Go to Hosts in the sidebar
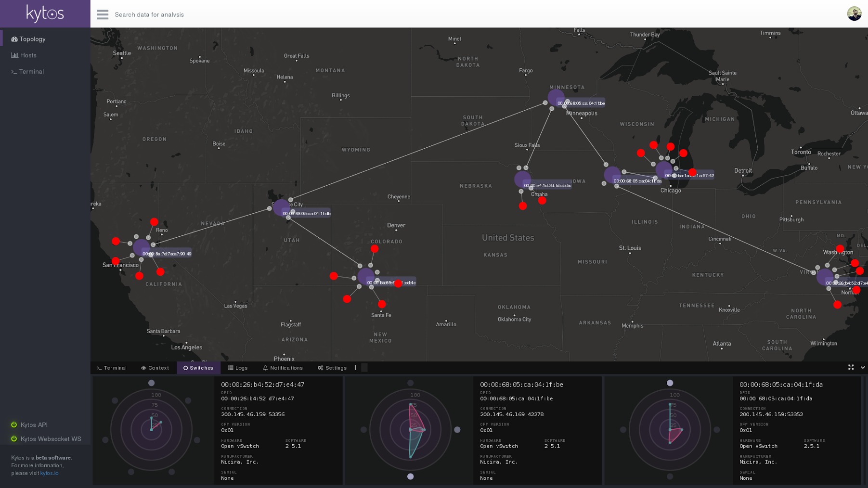The width and height of the screenshot is (868, 488). point(28,55)
